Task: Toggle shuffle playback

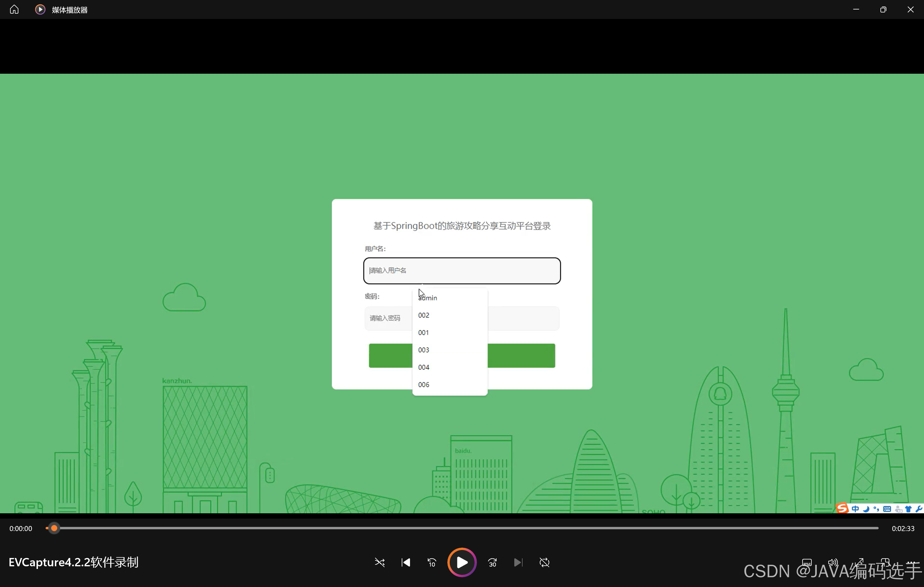Action: (379, 562)
